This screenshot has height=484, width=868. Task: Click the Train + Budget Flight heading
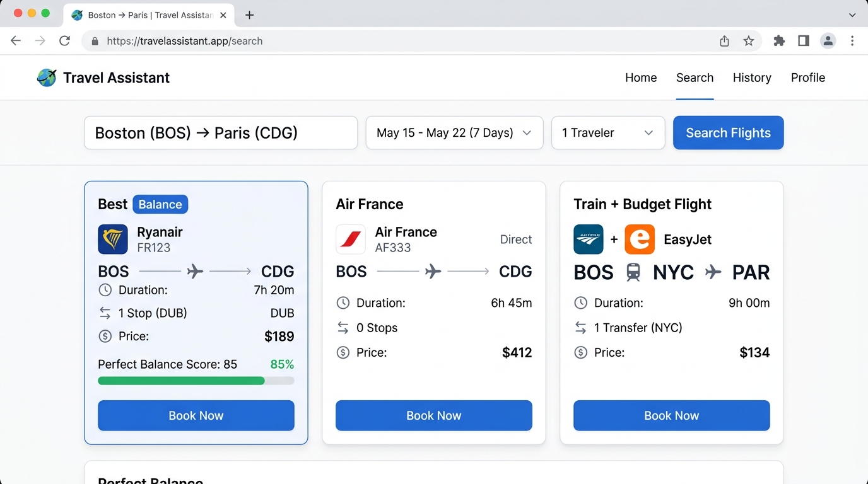[x=642, y=204]
